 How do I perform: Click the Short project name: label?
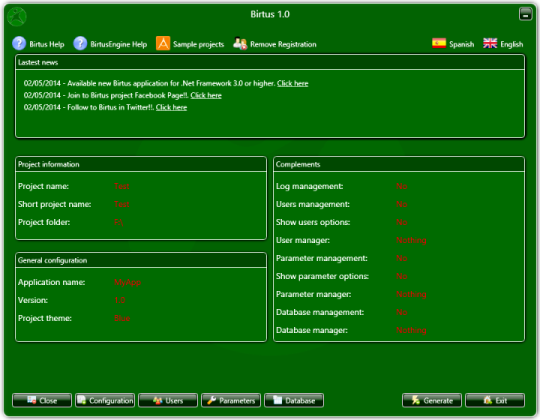[54, 204]
